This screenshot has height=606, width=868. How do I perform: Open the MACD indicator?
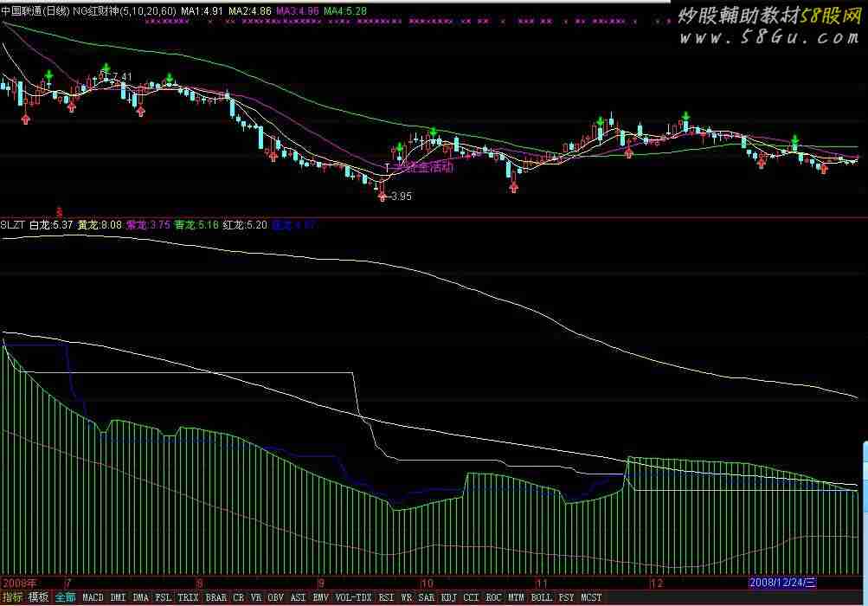coord(93,597)
